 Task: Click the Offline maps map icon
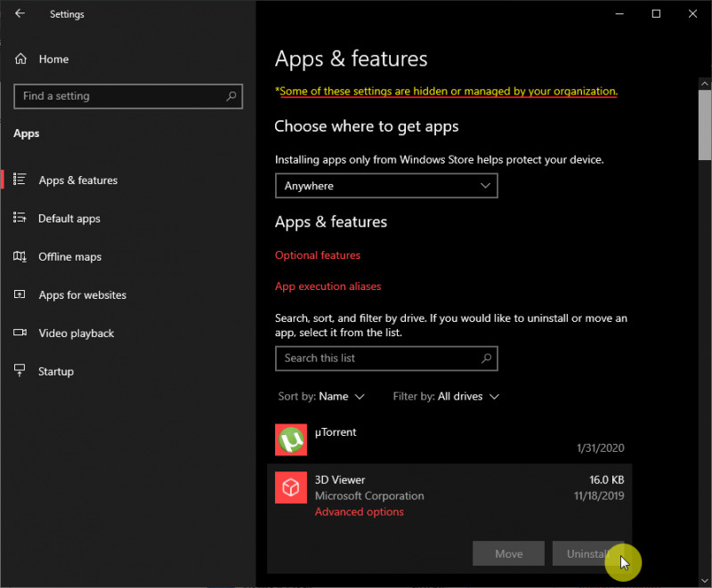point(20,256)
